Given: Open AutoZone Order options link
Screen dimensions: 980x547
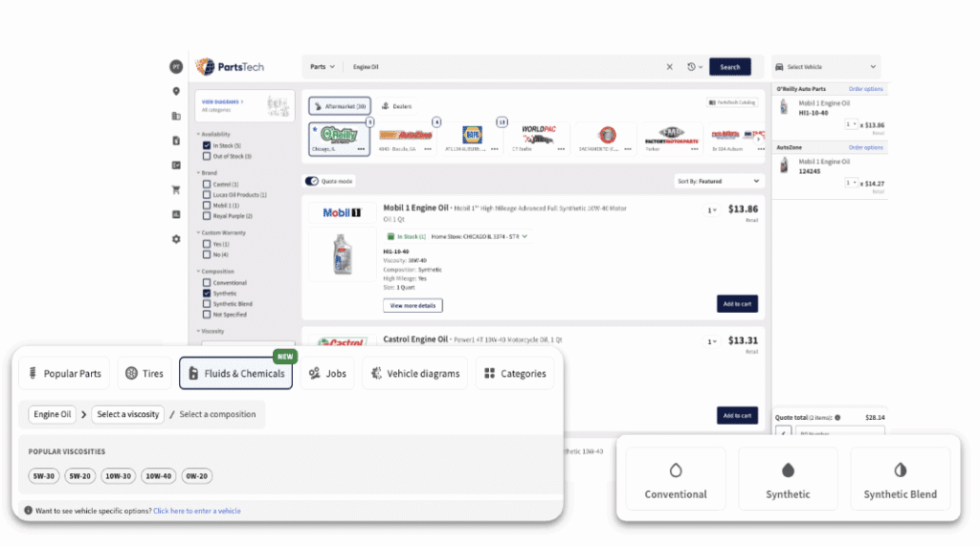Looking at the screenshot, I should pos(865,147).
